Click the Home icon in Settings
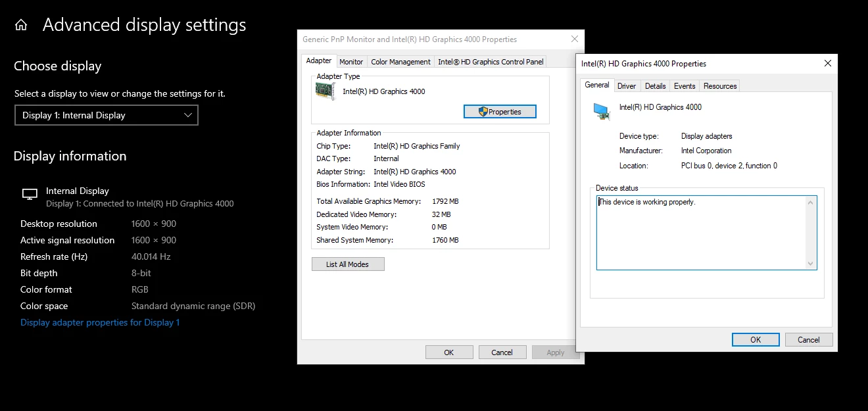 [x=21, y=26]
